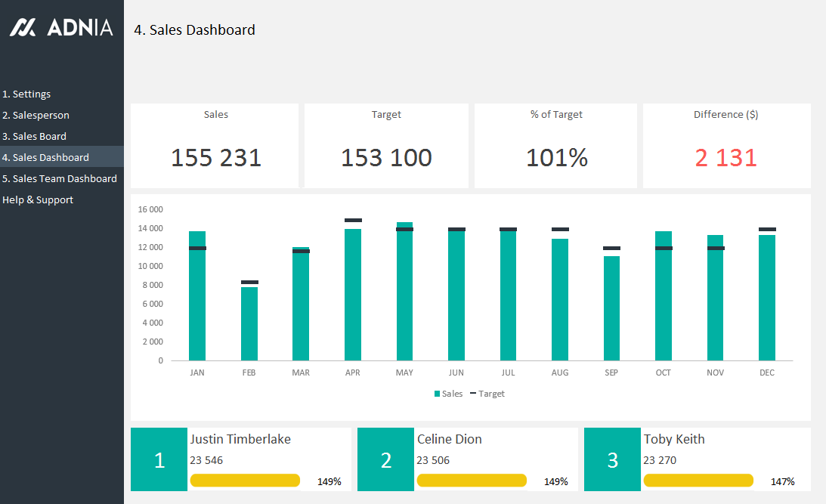The height and width of the screenshot is (504, 826).
Task: Select the Sales Dashboard menu item
Action: point(45,158)
